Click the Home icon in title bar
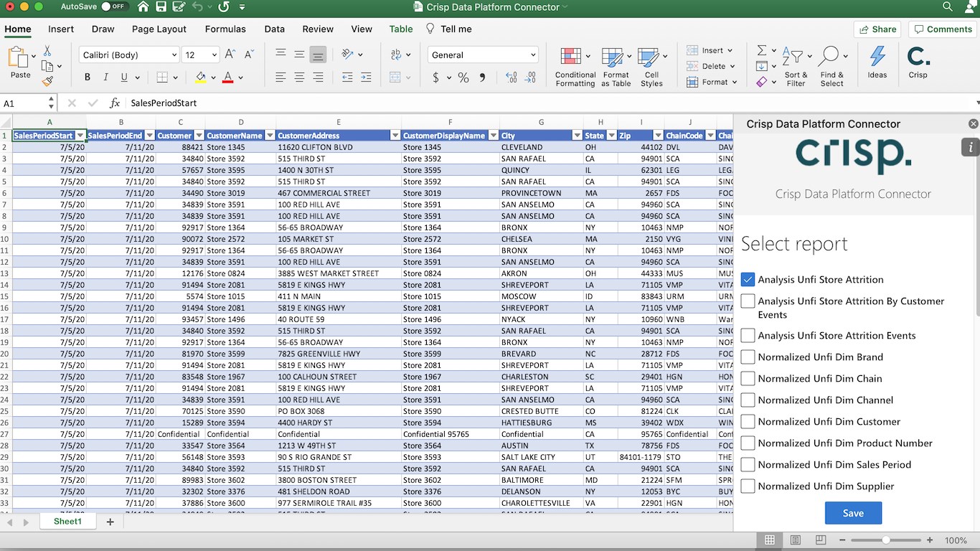This screenshot has height=551, width=980. click(143, 7)
